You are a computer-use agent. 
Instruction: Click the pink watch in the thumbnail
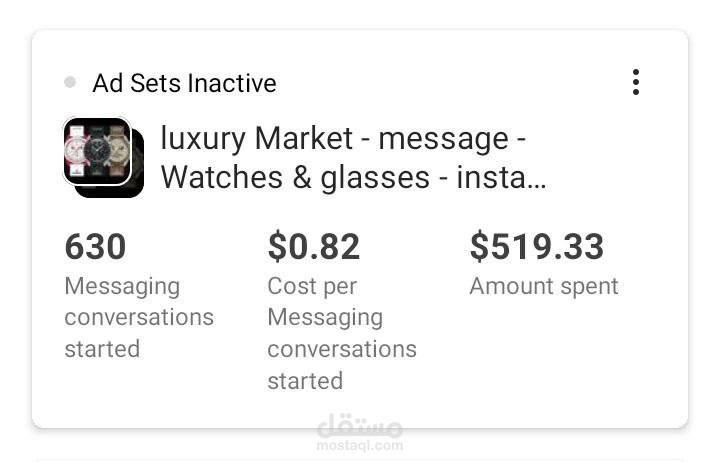[76, 151]
